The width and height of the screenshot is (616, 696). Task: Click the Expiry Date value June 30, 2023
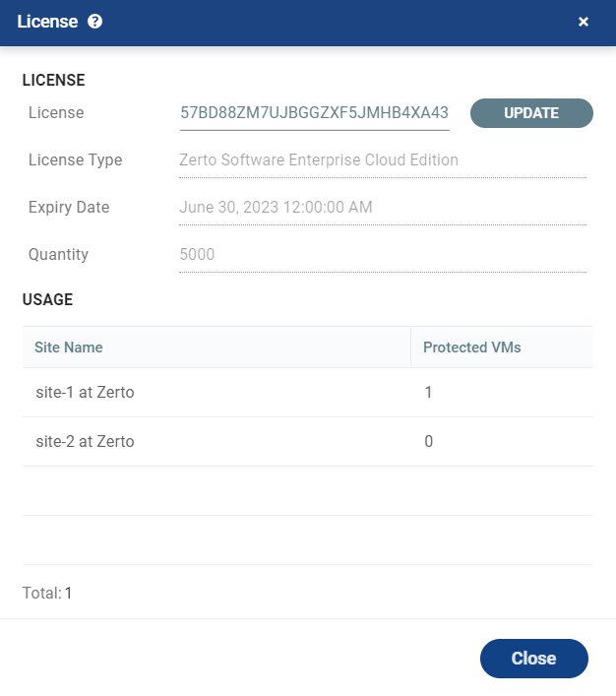pyautogui.click(x=276, y=208)
